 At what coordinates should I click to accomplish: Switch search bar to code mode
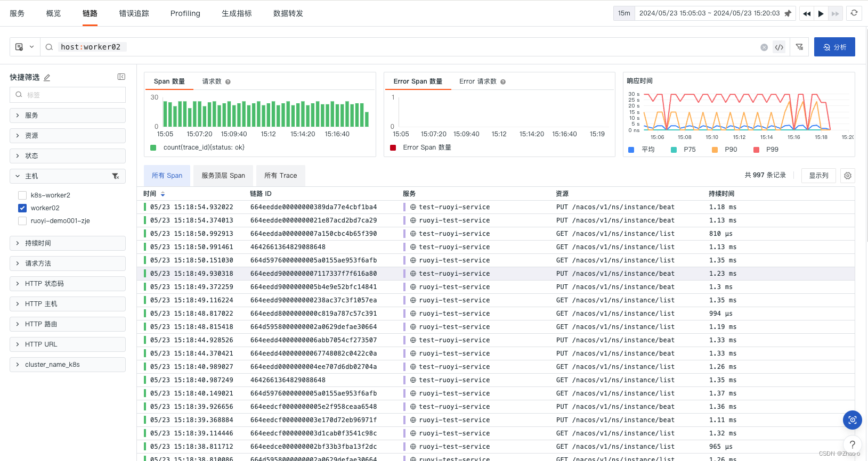point(779,47)
